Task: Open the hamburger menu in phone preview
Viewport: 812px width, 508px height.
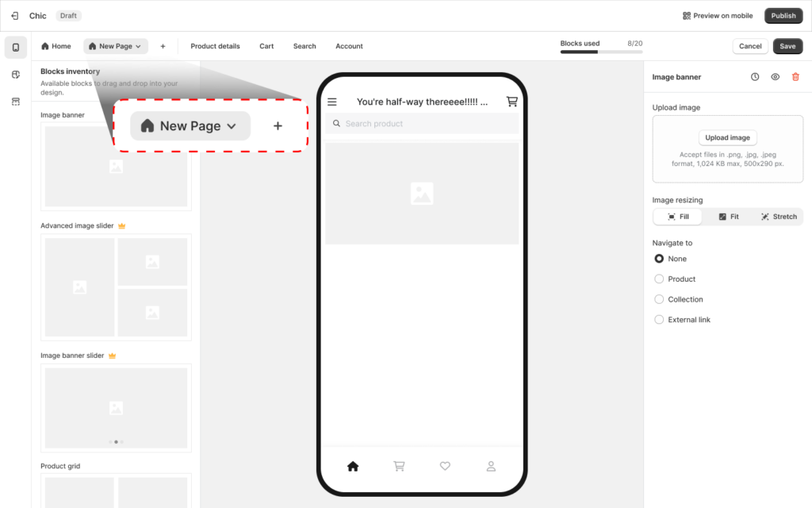Action: point(332,102)
